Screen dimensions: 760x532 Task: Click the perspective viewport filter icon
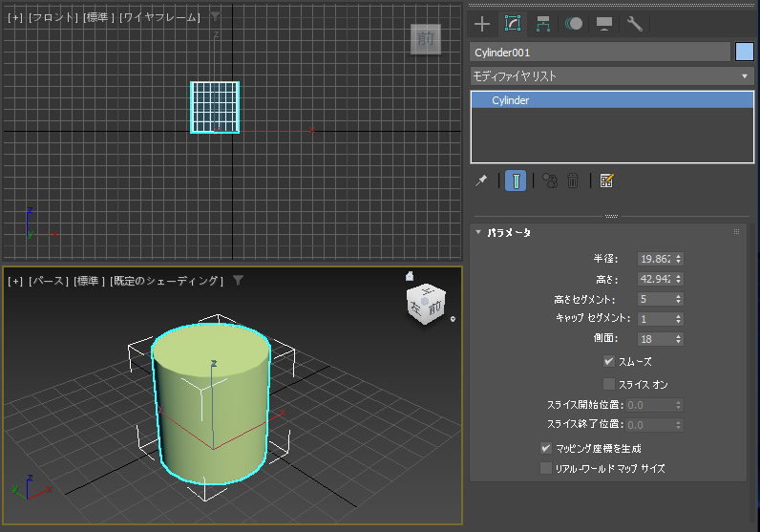pos(238,280)
